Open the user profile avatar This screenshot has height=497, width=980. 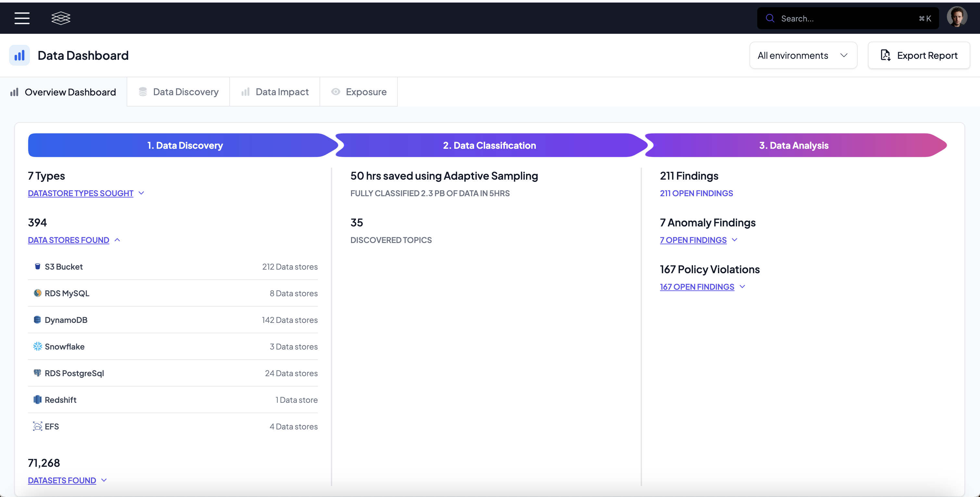(x=957, y=17)
